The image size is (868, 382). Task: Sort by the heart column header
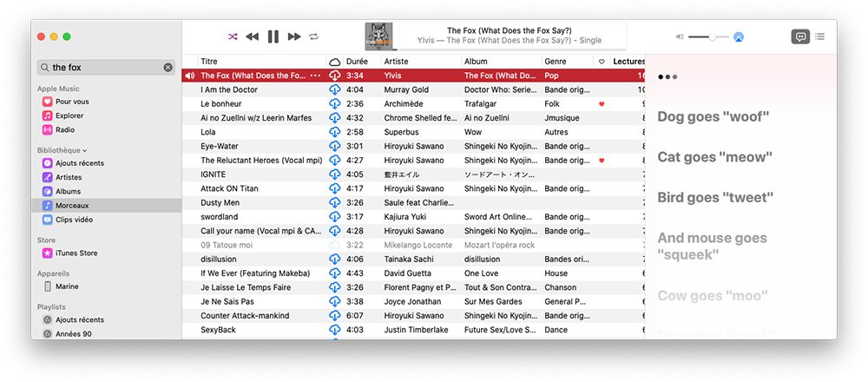pyautogui.click(x=602, y=62)
